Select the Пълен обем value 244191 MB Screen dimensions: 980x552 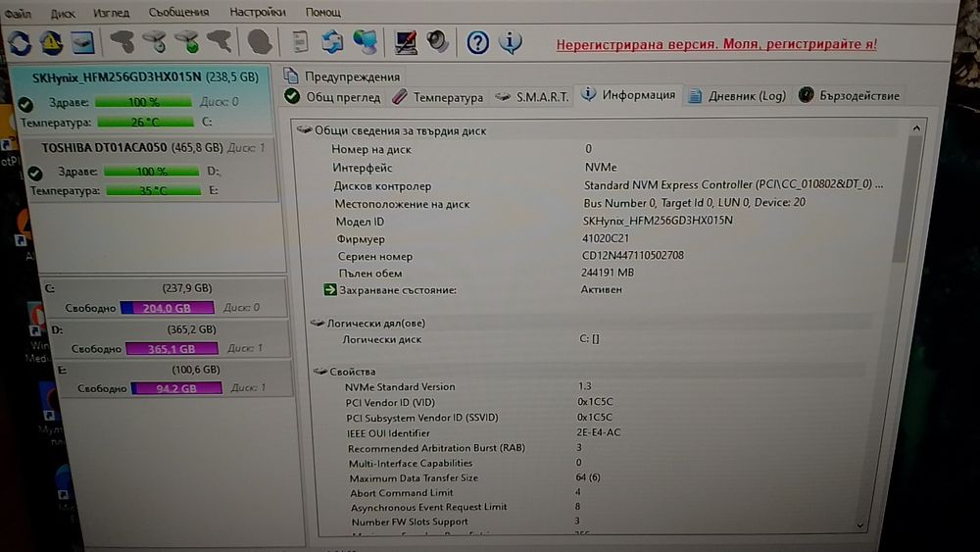[607, 273]
